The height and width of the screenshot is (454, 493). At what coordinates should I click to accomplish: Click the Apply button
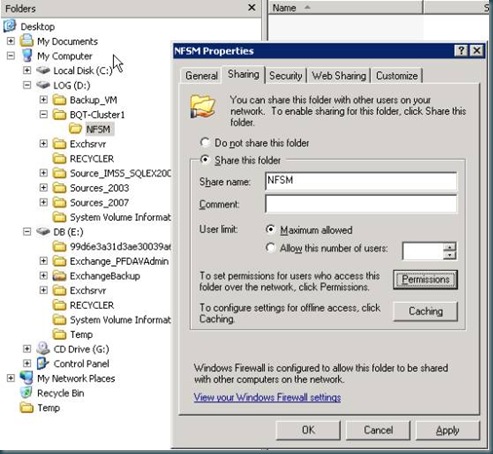[448, 430]
